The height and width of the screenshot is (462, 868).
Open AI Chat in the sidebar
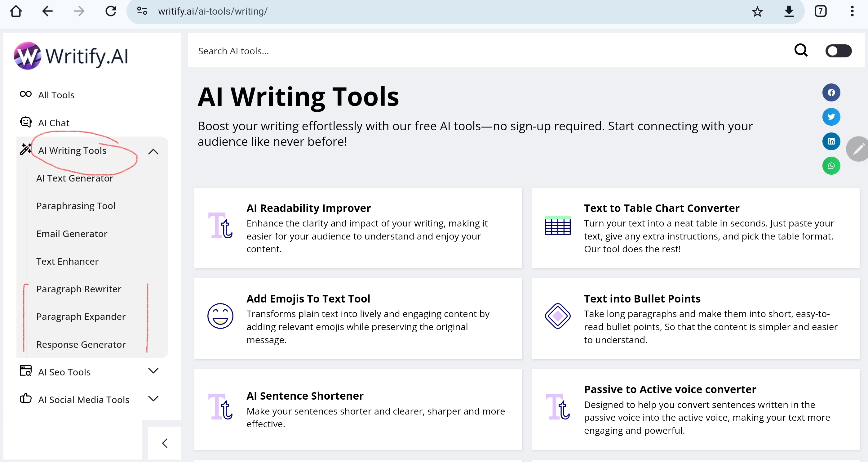(54, 123)
